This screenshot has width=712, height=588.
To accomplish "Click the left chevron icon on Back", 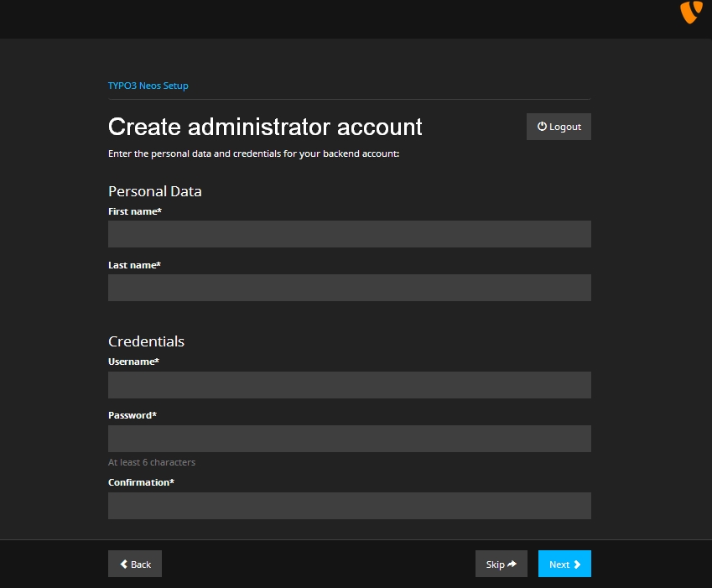I will pos(123,564).
